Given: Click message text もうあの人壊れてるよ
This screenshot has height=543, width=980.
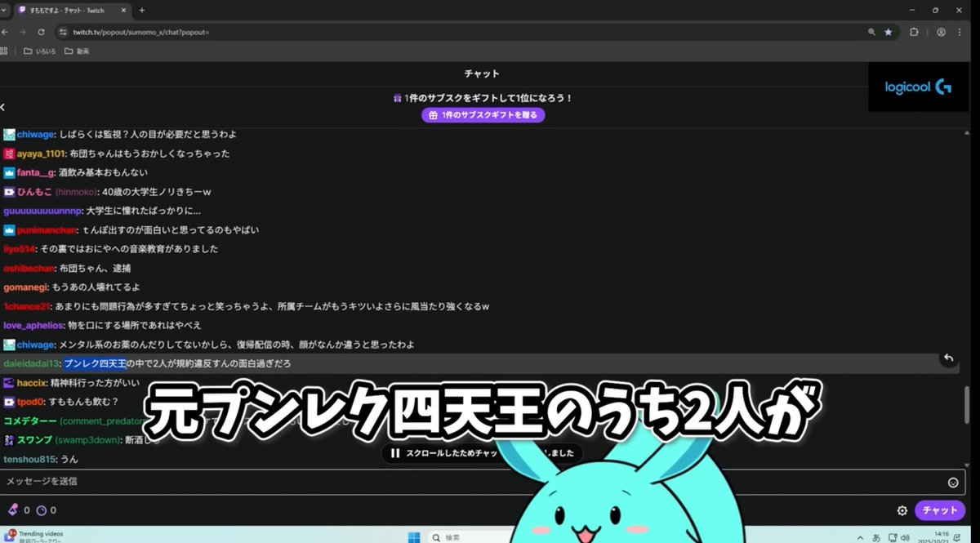Looking at the screenshot, I should tap(96, 287).
